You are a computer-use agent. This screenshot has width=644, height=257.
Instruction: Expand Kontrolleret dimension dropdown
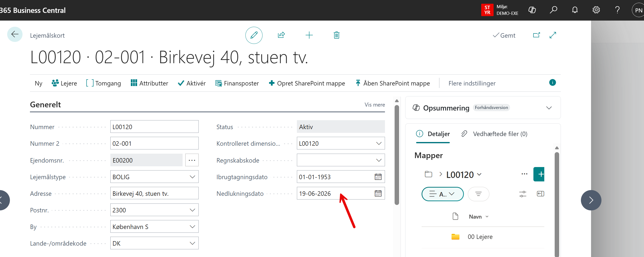(379, 143)
